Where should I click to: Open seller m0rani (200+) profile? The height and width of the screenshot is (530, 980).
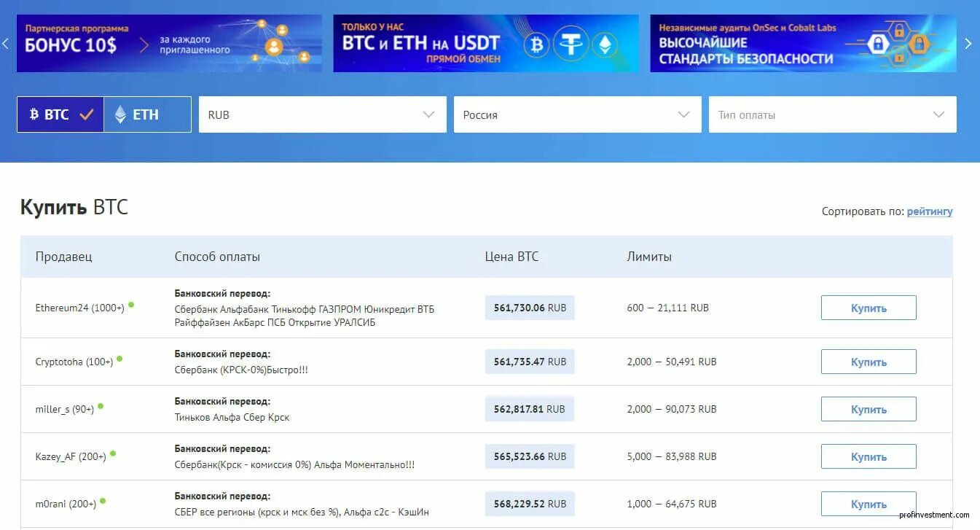[66, 504]
